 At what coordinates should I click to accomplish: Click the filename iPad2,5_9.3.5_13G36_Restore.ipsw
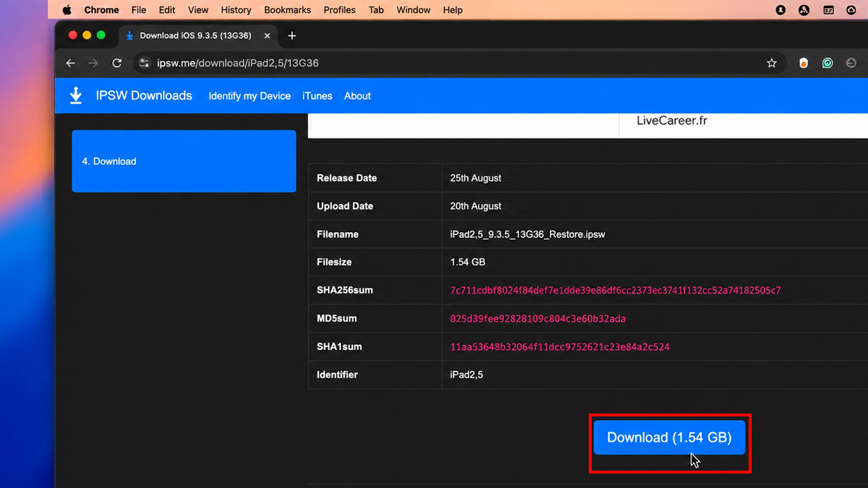point(527,234)
